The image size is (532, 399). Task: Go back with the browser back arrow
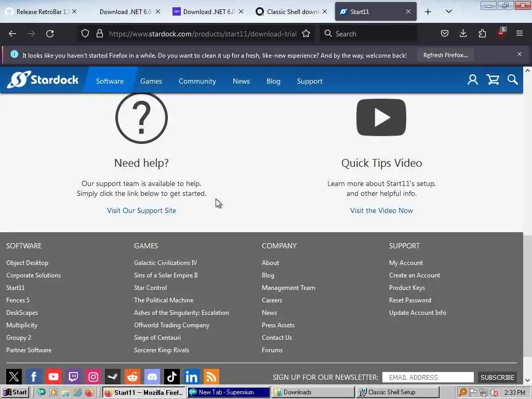[12, 34]
